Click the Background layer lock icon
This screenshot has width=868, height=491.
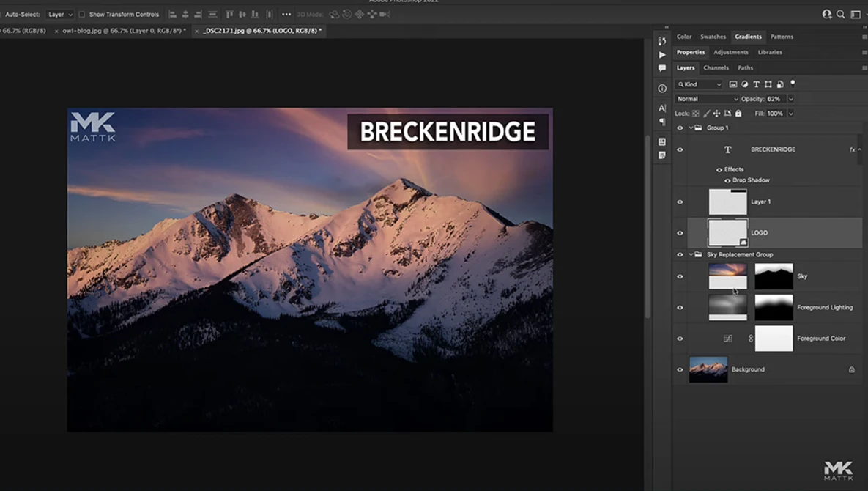(x=851, y=369)
